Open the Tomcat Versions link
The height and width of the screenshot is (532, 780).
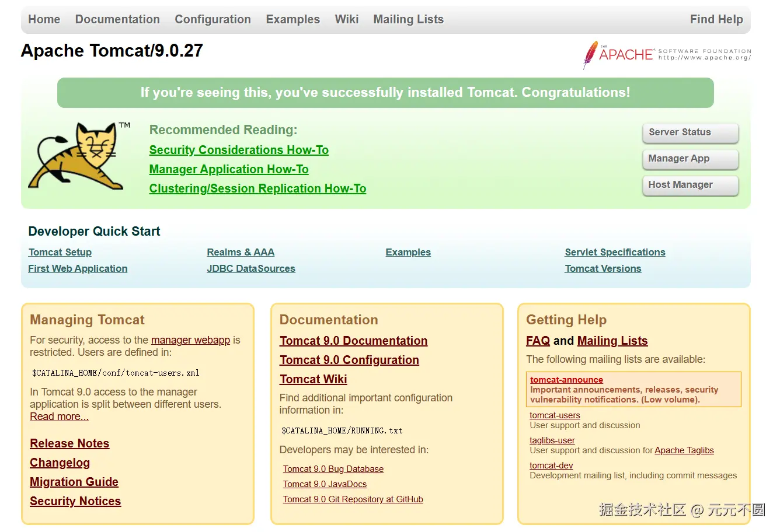point(603,268)
